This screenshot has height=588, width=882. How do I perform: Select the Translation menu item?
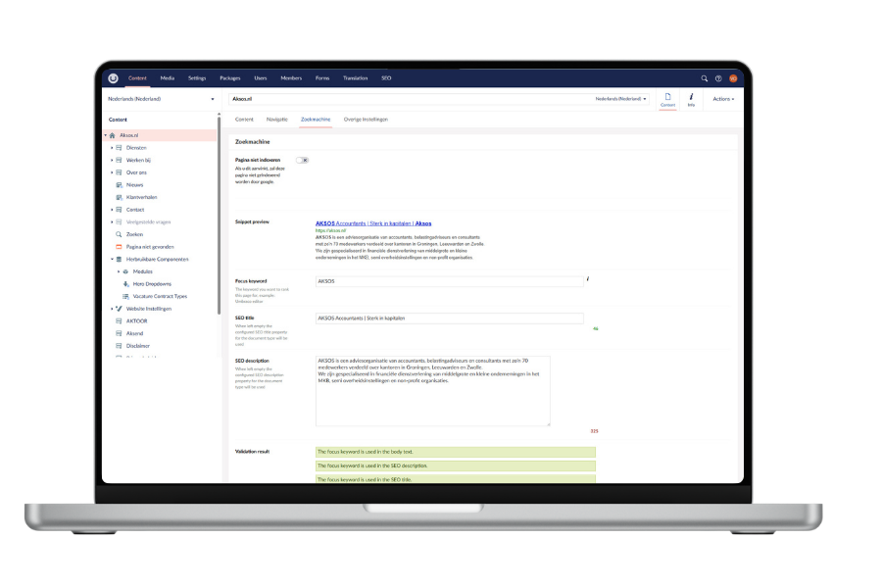click(354, 77)
